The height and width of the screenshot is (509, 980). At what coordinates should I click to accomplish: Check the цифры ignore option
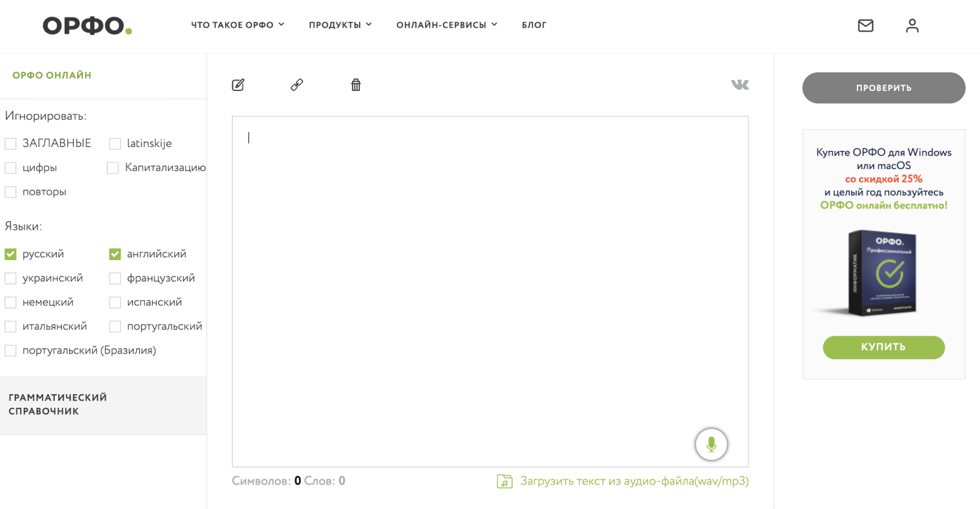10,168
